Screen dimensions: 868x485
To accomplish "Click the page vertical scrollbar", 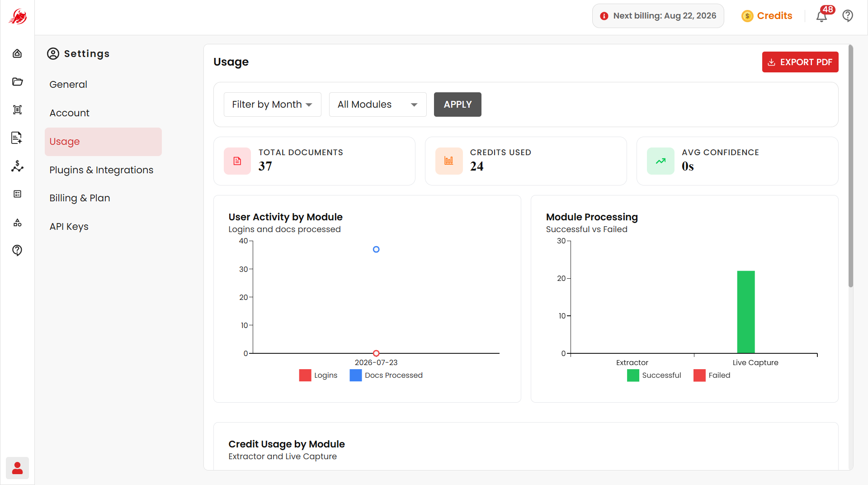I will pyautogui.click(x=851, y=166).
